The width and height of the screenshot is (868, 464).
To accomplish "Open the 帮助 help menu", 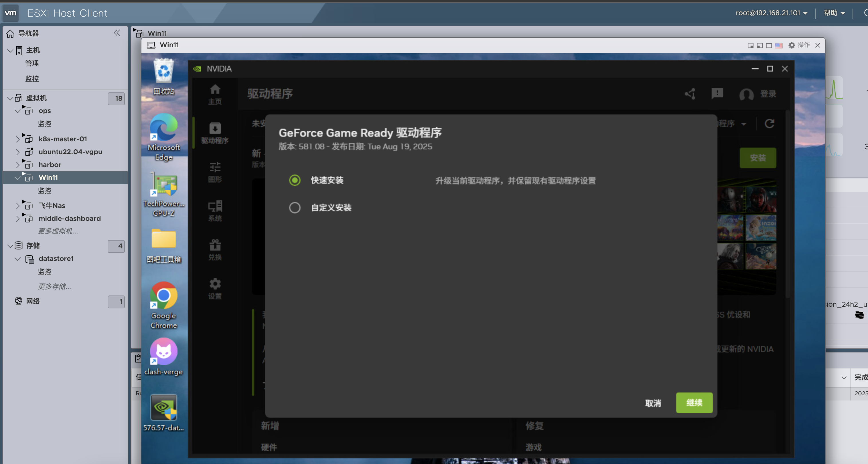I will click(833, 13).
